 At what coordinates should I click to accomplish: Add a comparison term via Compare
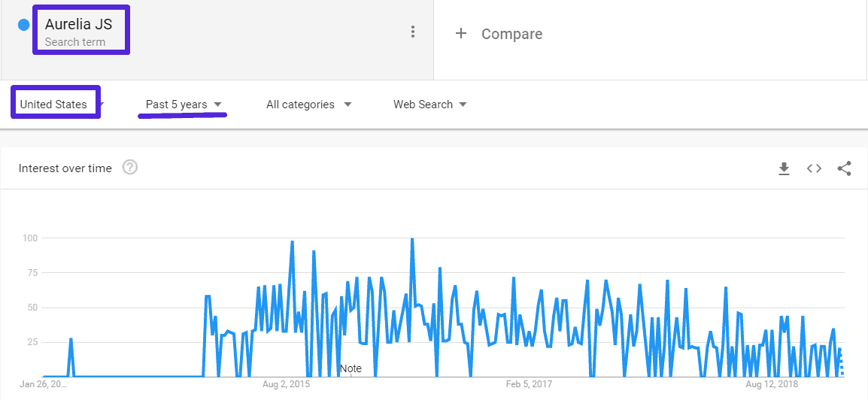511,34
